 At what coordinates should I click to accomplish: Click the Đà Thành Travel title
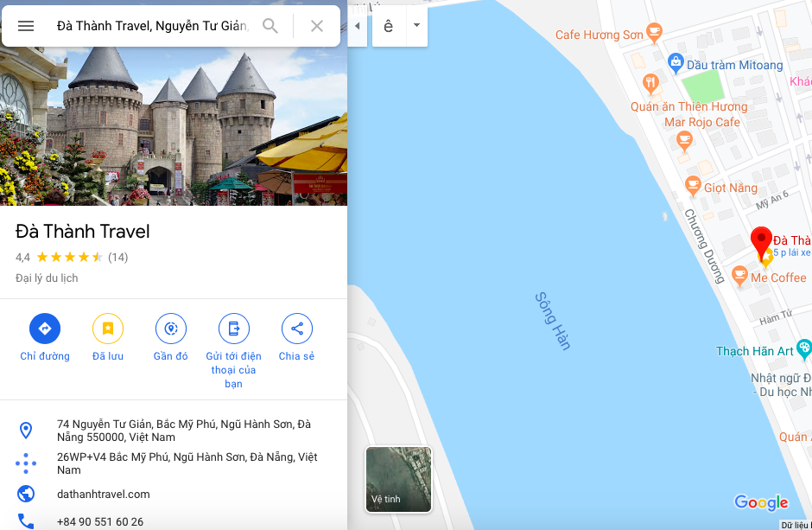tap(82, 231)
